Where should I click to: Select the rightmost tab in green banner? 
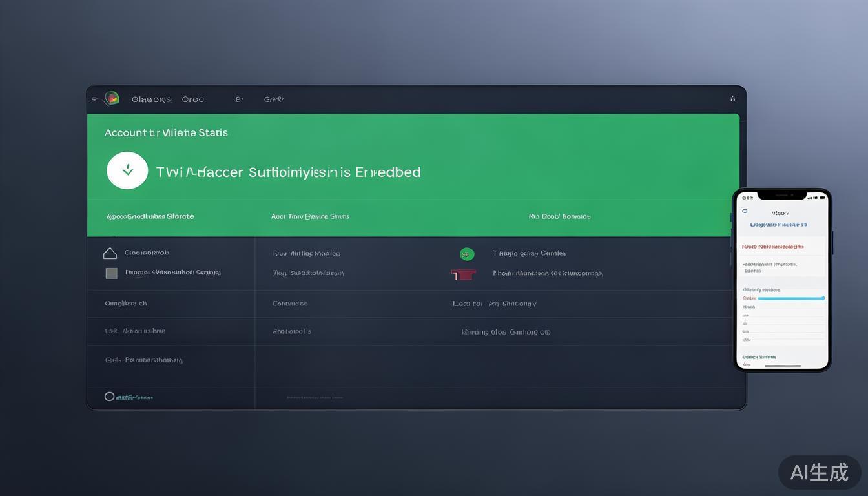tap(559, 216)
